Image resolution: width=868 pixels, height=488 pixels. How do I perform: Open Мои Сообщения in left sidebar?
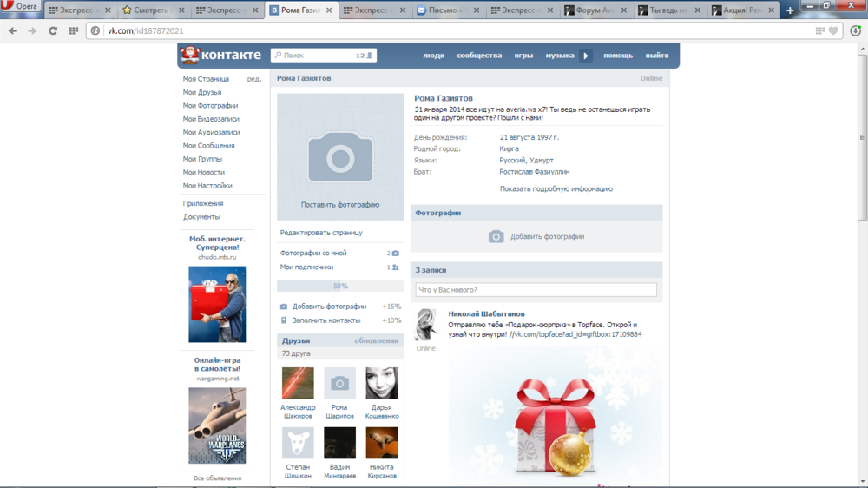click(x=208, y=146)
